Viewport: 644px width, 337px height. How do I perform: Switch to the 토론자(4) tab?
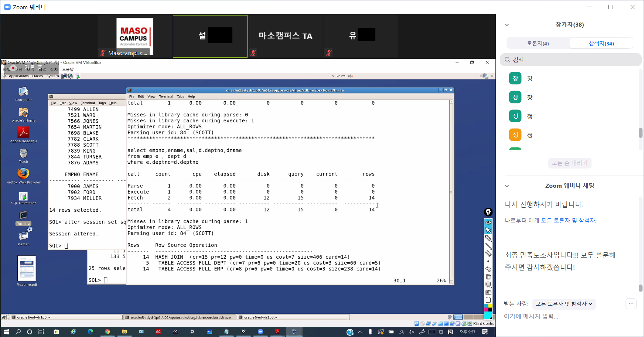point(538,43)
